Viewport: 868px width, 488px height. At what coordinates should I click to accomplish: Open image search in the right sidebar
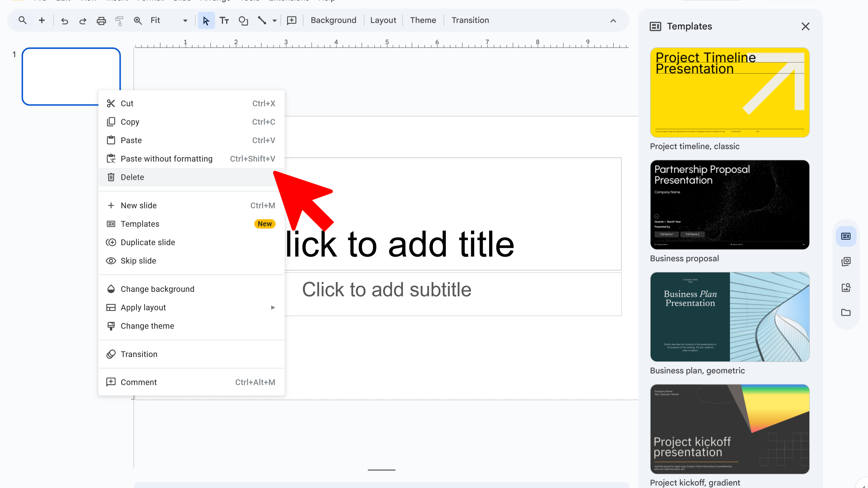[x=846, y=287]
